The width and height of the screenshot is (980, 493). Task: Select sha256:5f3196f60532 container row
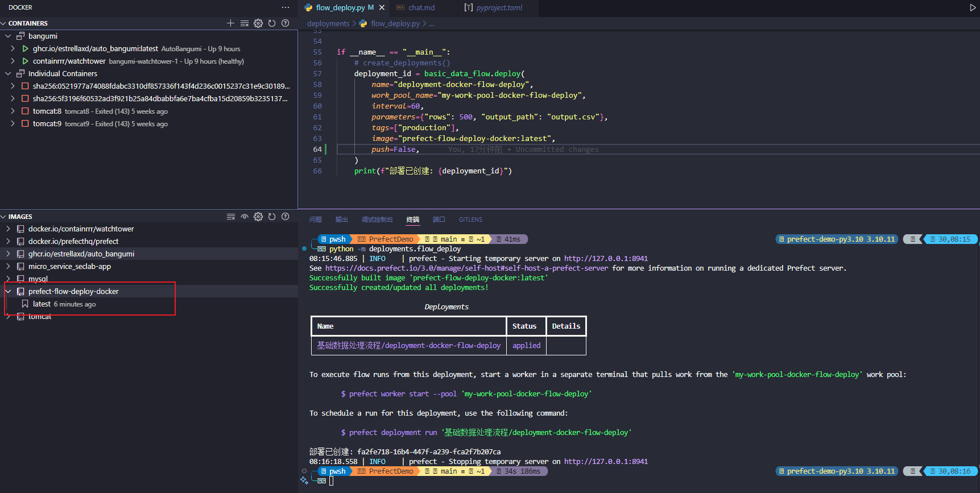(149, 99)
